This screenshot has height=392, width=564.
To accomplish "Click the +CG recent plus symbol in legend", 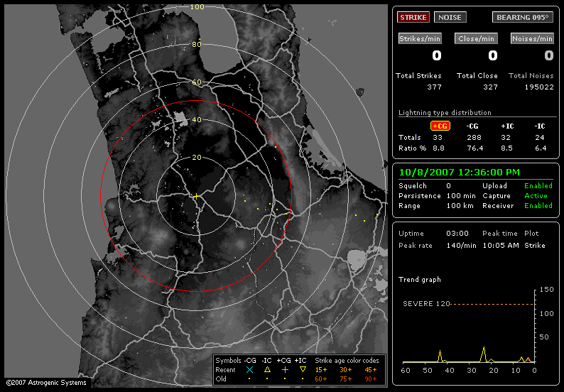I will pos(286,370).
